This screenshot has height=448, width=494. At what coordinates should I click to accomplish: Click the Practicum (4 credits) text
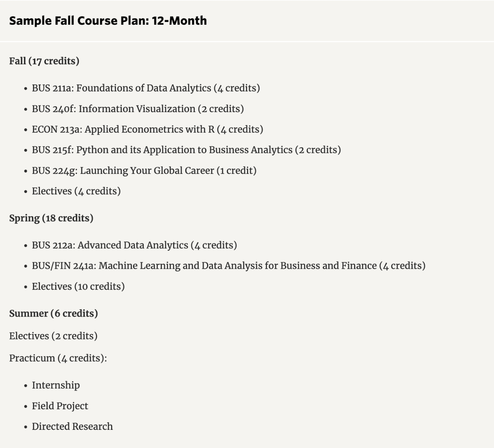(58, 358)
